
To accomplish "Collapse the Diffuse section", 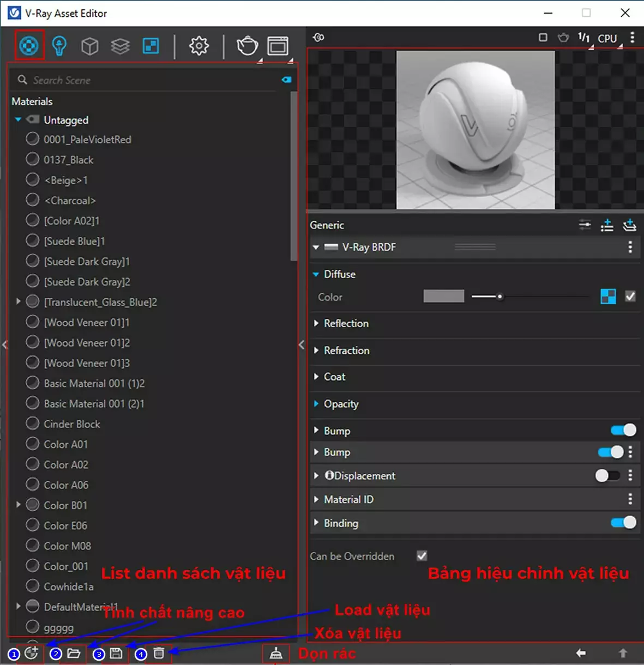I will click(316, 274).
